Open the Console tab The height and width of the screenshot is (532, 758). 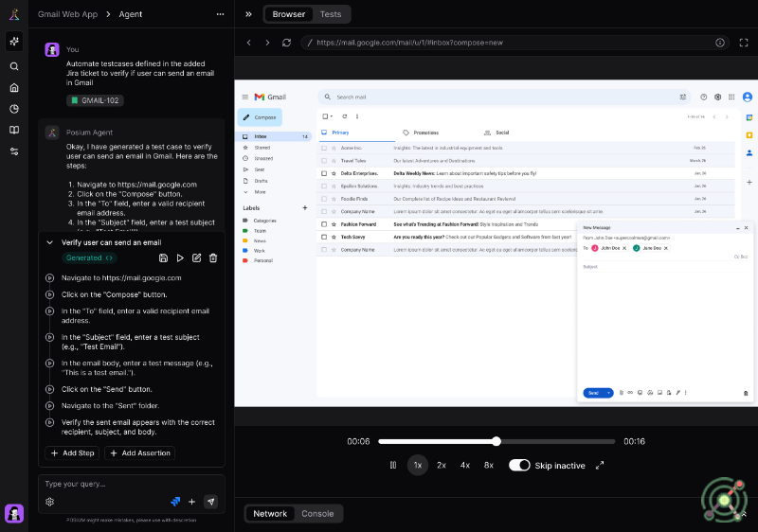pyautogui.click(x=317, y=513)
